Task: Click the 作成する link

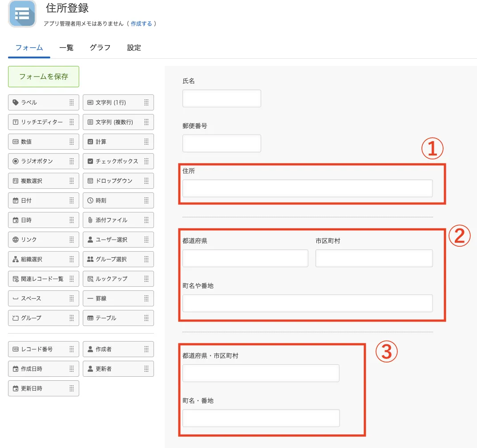Action: 141,24
